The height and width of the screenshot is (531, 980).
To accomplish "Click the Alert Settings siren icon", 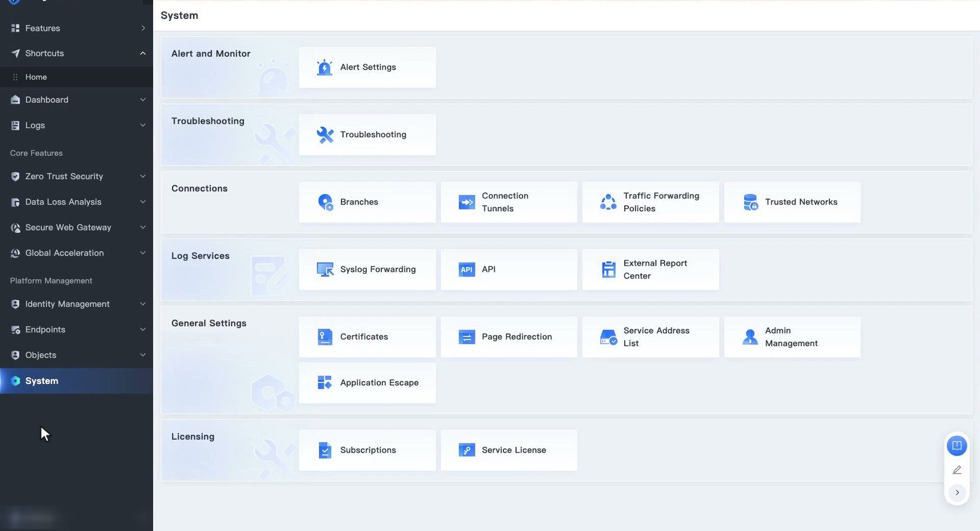I will tap(325, 67).
